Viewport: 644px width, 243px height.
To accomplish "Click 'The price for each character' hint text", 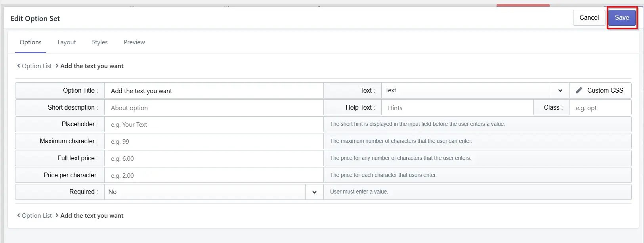I will [x=383, y=175].
